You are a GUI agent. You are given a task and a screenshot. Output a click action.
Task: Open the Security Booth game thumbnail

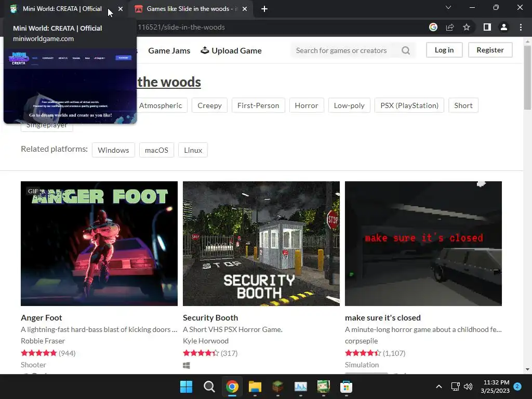coord(261,244)
